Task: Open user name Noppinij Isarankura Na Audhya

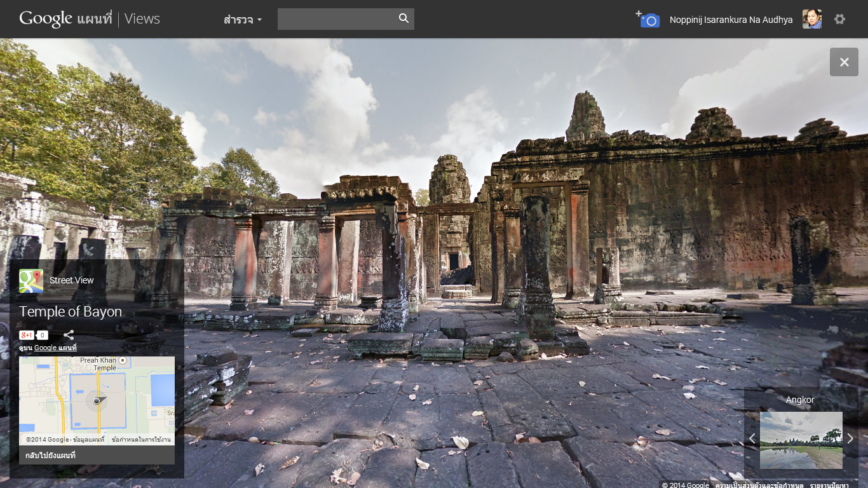Action: tap(731, 20)
